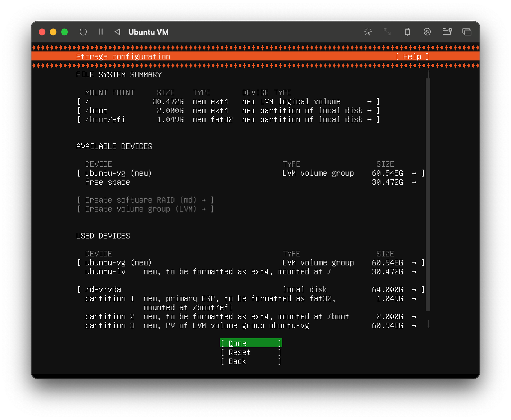Click the 'new fat32' type cell
The image size is (511, 420).
pyautogui.click(x=213, y=119)
